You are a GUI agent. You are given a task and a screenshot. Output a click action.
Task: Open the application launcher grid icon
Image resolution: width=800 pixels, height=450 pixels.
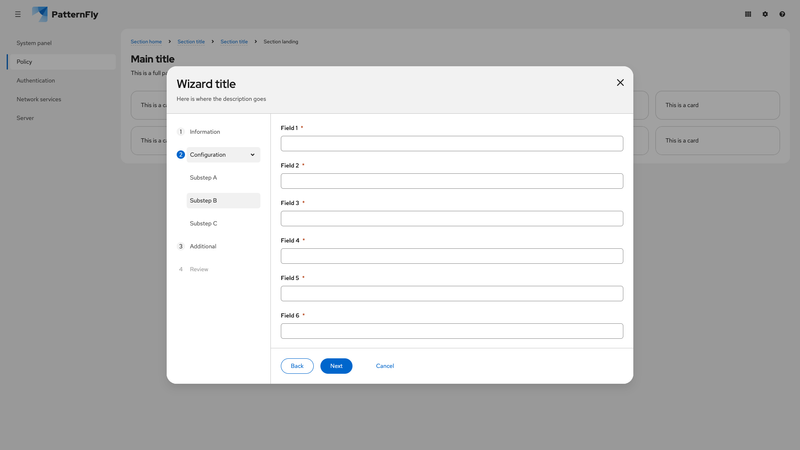748,14
